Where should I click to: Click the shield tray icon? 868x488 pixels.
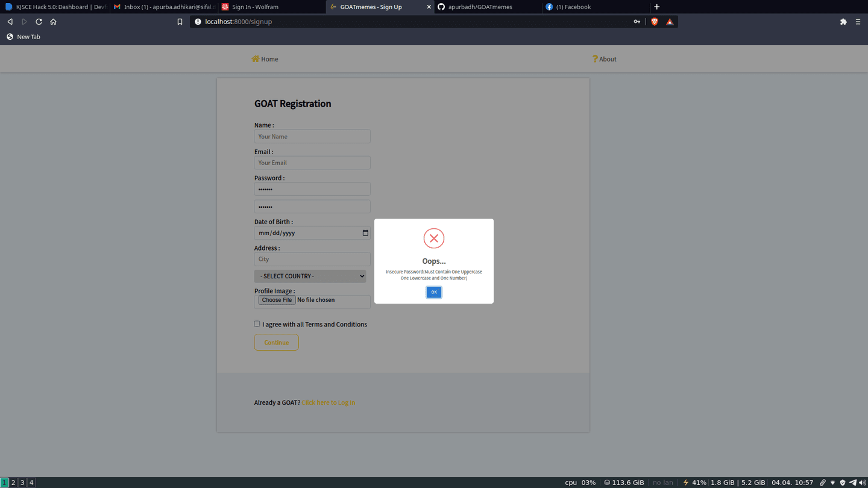click(x=843, y=483)
